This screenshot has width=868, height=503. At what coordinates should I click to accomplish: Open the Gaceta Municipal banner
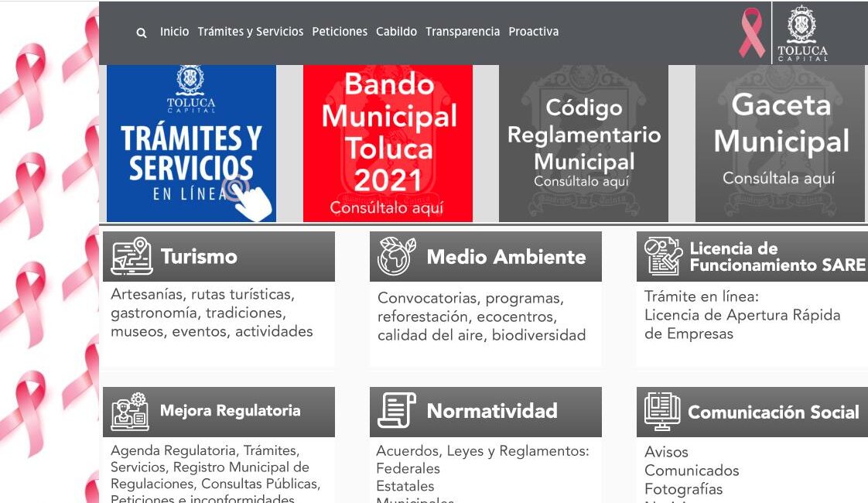click(x=780, y=143)
